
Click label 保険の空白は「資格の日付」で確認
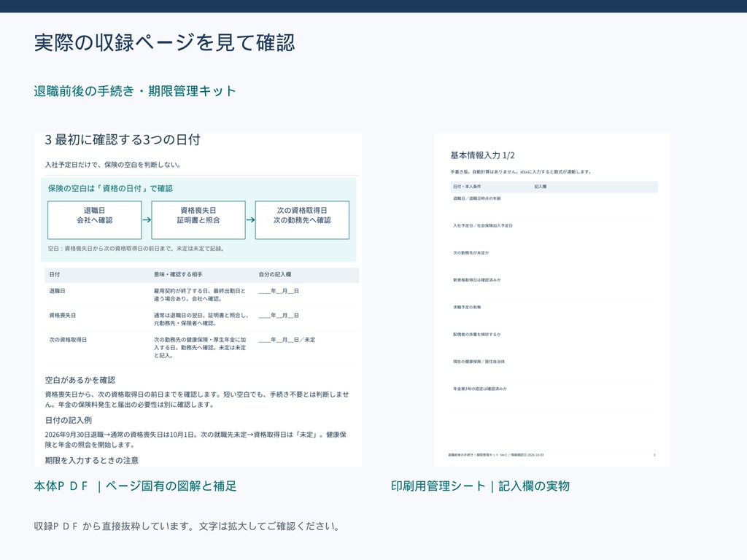pyautogui.click(x=110, y=189)
